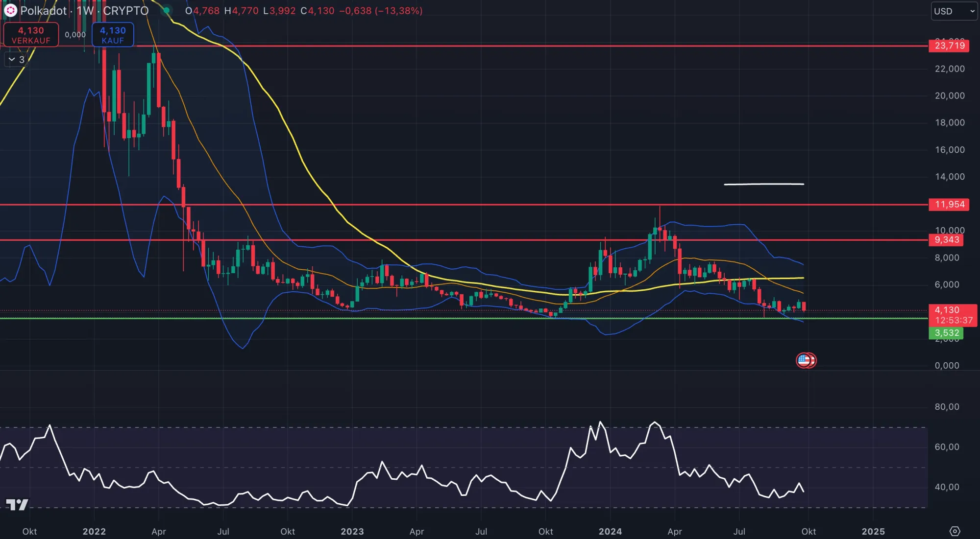Click the CRYPTO exchange label in header

(x=125, y=11)
